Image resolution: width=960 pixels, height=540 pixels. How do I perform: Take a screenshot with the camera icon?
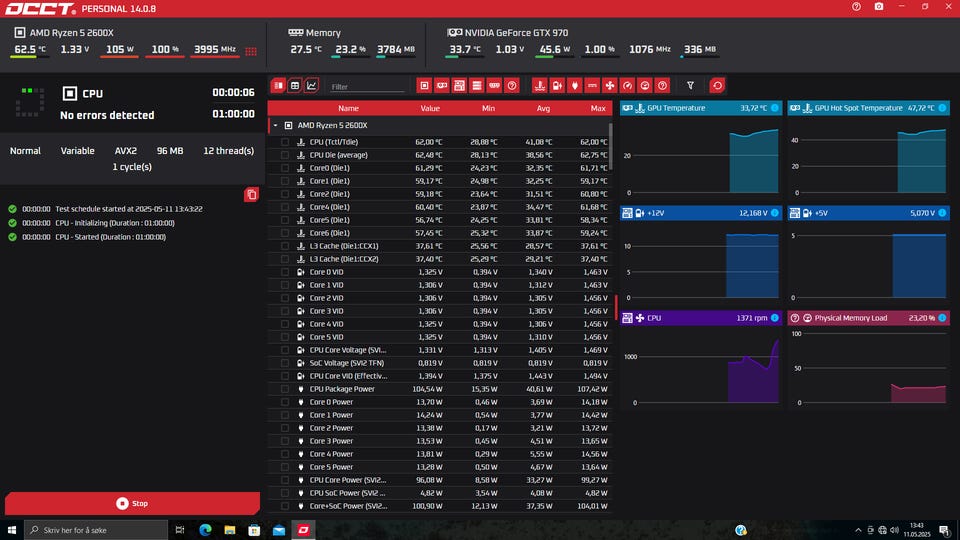(879, 7)
